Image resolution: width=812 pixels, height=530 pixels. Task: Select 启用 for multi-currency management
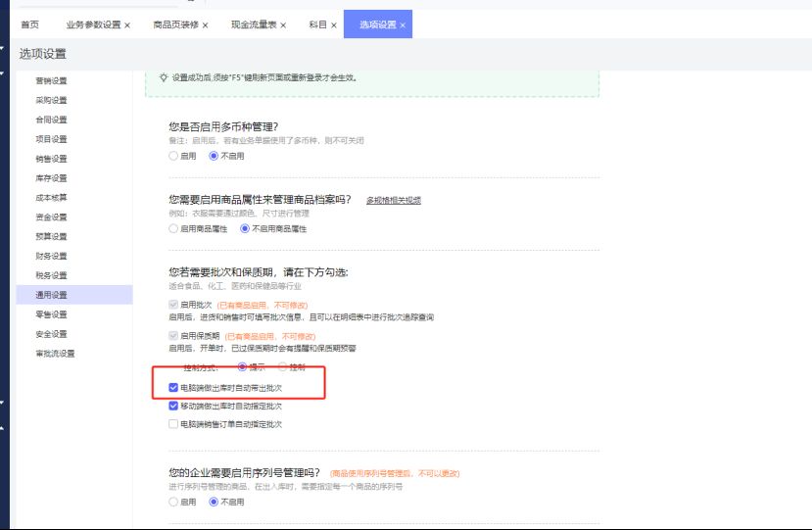point(173,156)
